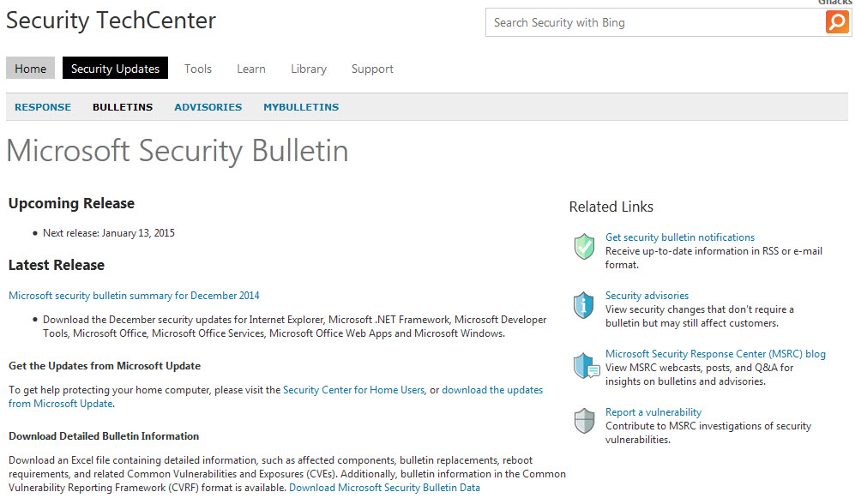Click the MSRC blog shield chat icon
This screenshot has width=855, height=504.
pos(587,366)
